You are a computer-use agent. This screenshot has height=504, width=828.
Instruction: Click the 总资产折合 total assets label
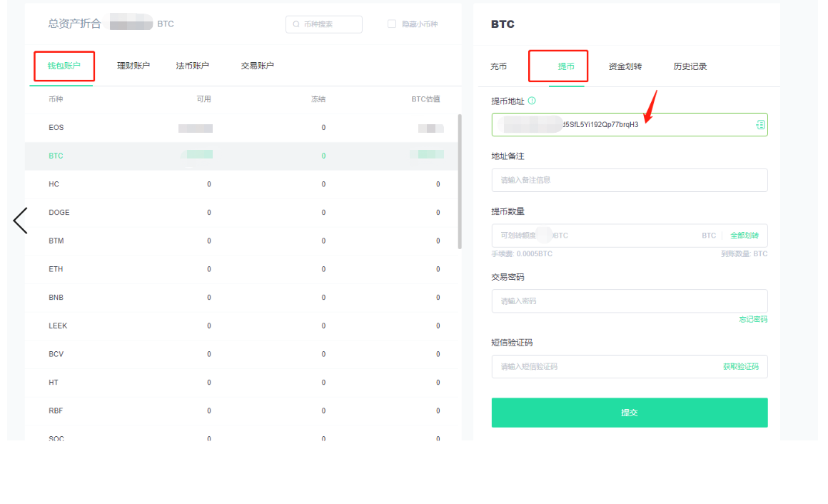[x=74, y=24]
